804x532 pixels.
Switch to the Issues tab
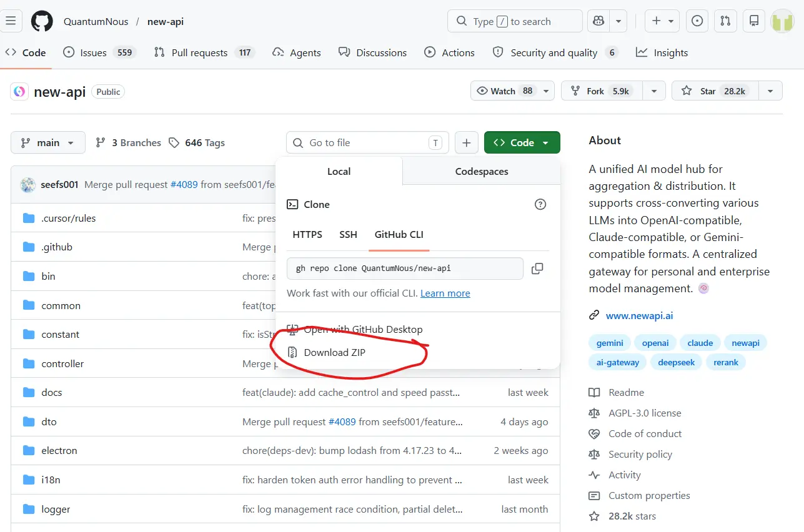point(100,52)
